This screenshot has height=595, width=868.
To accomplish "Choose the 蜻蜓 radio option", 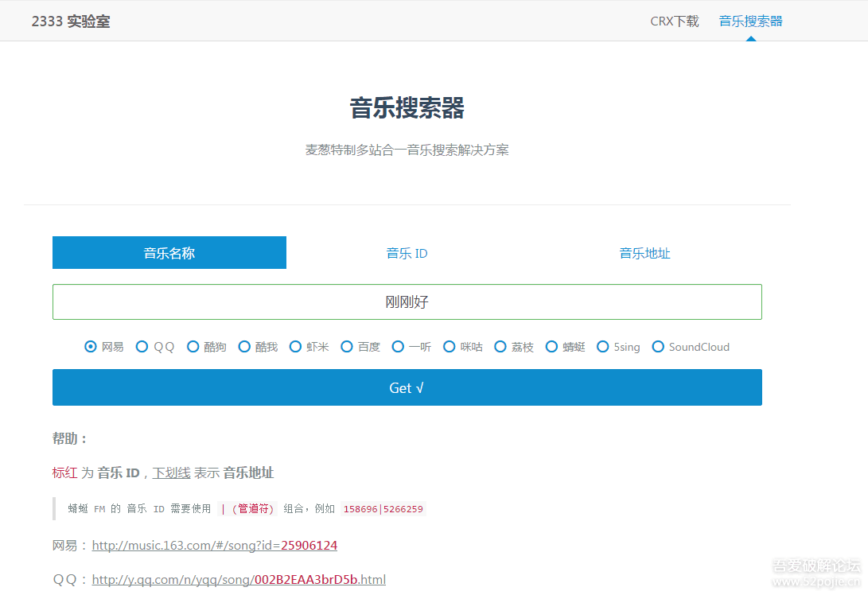I will pos(551,347).
